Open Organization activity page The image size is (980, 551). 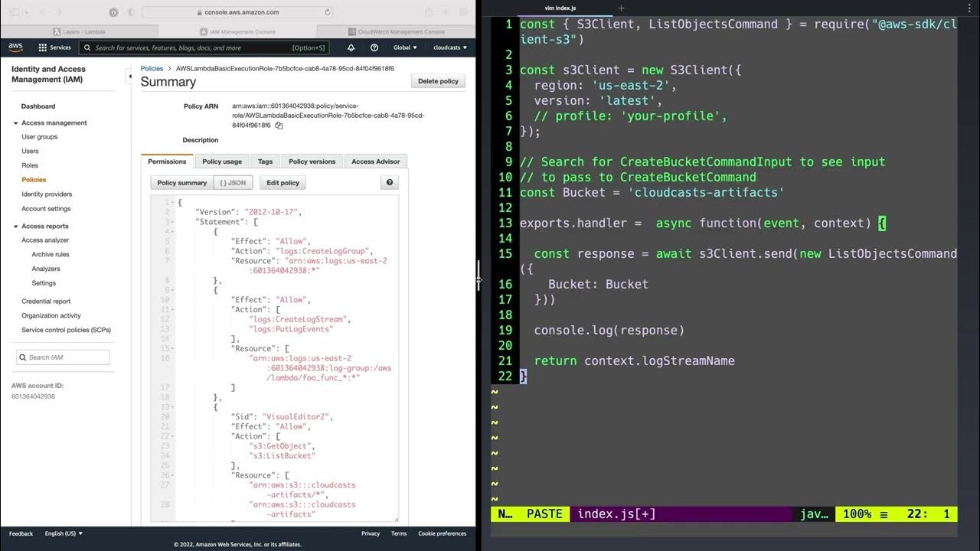tap(51, 315)
